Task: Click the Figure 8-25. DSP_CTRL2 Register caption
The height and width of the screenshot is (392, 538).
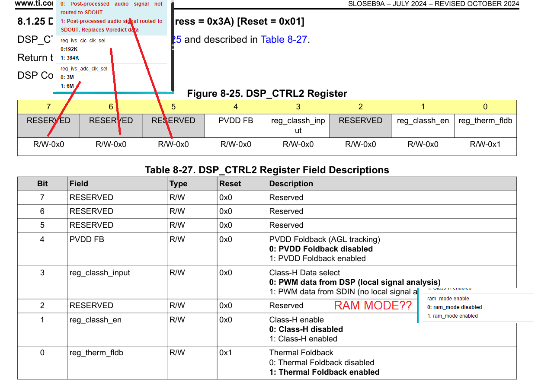Action: pos(267,93)
